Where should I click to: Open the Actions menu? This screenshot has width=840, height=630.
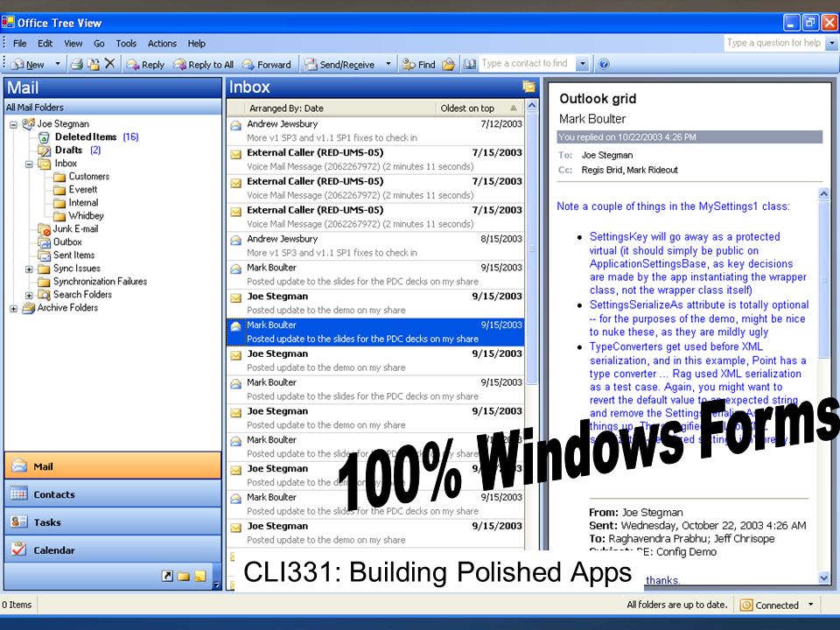162,44
